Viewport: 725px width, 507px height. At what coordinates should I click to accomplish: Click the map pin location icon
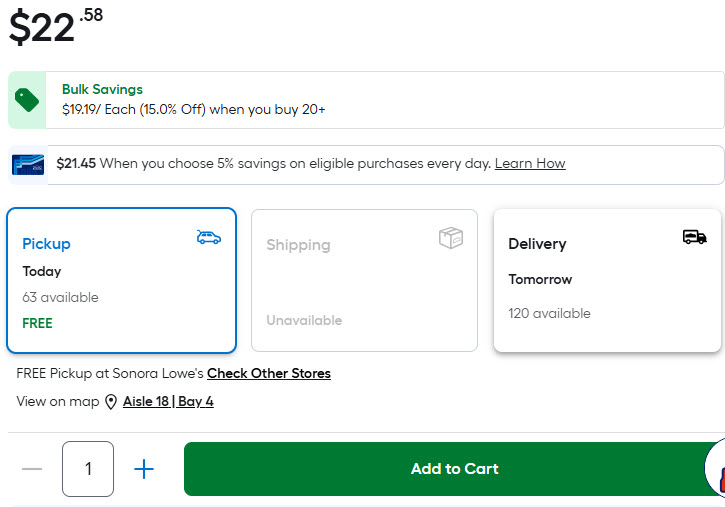click(111, 402)
